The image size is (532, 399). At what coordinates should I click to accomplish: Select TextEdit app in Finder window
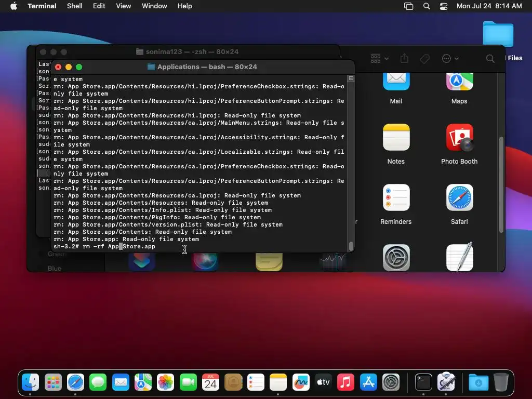coord(459,257)
